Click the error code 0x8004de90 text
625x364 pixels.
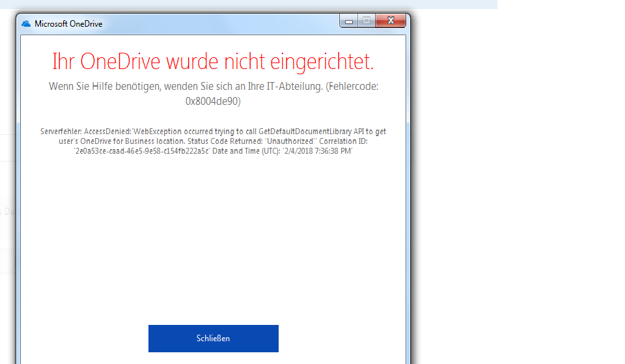tap(213, 102)
